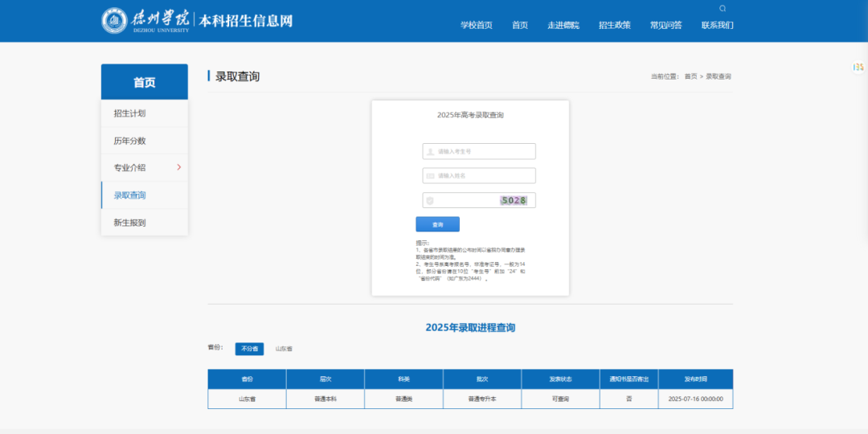Click the 本科招生信息网 site title
This screenshot has width=868, height=434.
click(245, 21)
